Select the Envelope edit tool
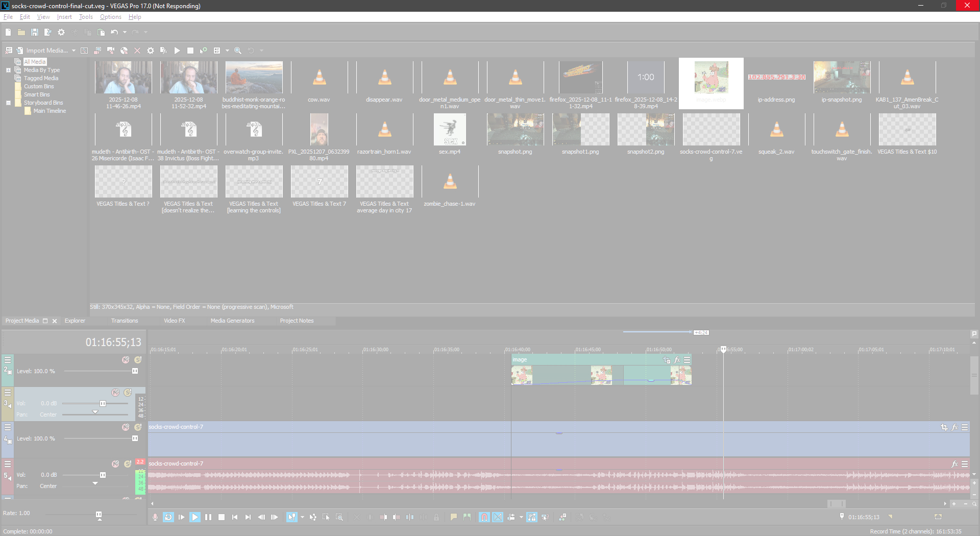This screenshot has width=980, height=536. (x=313, y=517)
